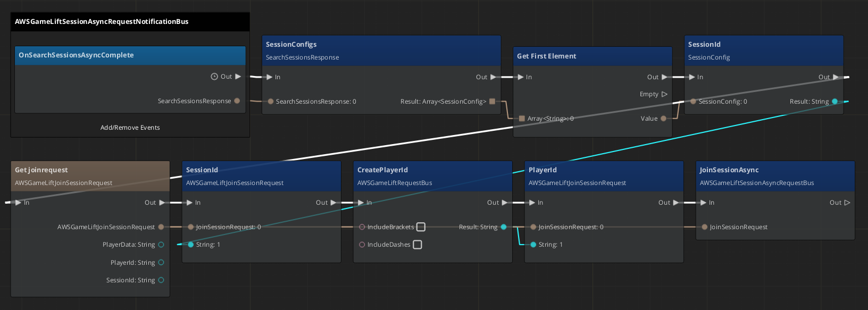Click the Value output pin on Get First Element

pos(663,119)
